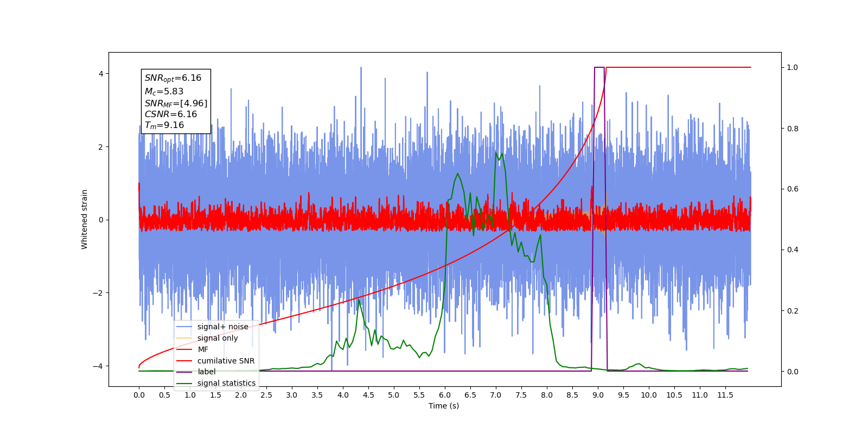Click the 'Whitened strain' y-axis label

coord(84,219)
